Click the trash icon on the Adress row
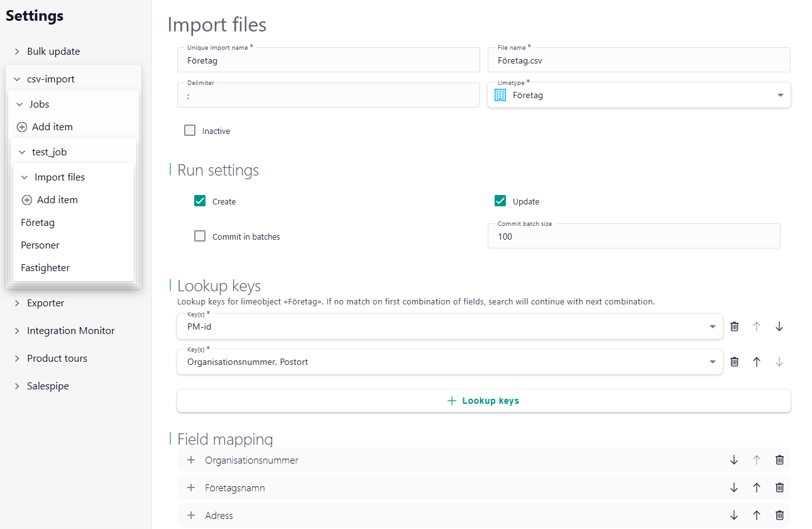 click(x=779, y=515)
